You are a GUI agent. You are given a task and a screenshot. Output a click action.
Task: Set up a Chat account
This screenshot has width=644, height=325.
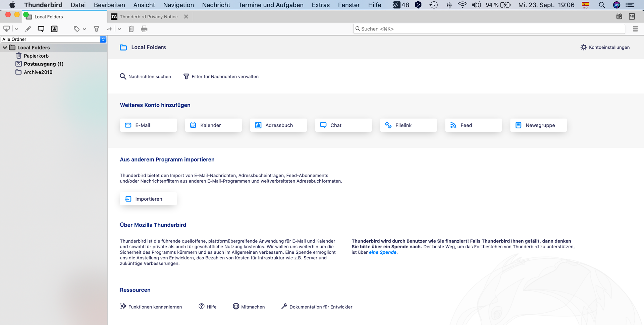point(343,125)
